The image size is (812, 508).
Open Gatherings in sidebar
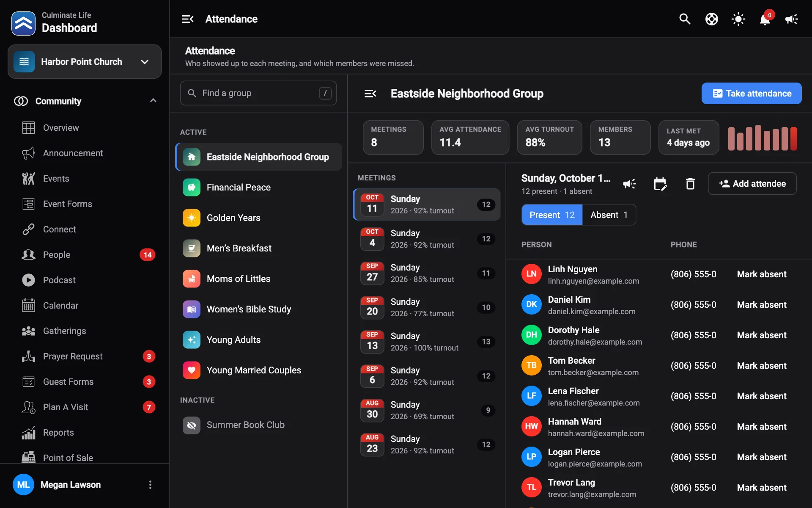click(85, 331)
